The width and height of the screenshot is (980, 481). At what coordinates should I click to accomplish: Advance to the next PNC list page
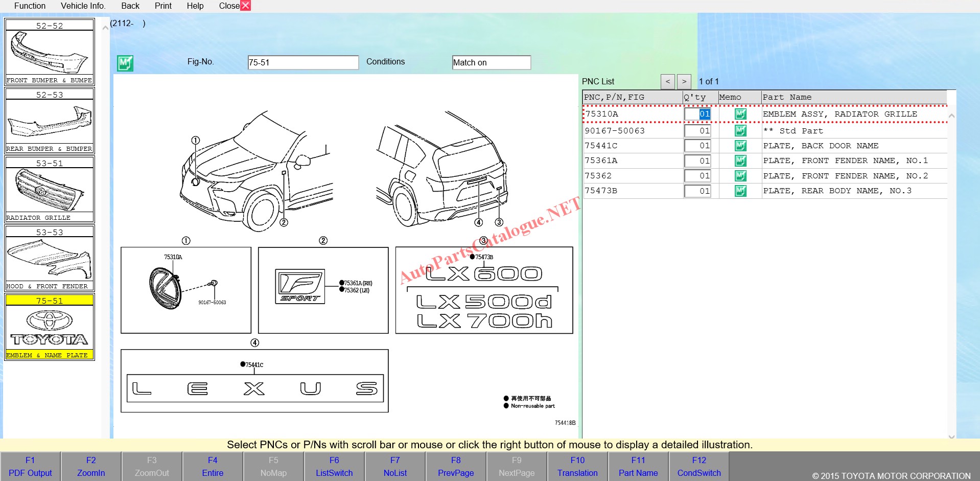point(684,82)
